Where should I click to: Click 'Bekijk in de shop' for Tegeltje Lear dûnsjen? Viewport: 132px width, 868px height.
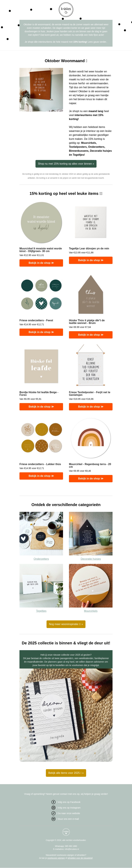[91, 260]
